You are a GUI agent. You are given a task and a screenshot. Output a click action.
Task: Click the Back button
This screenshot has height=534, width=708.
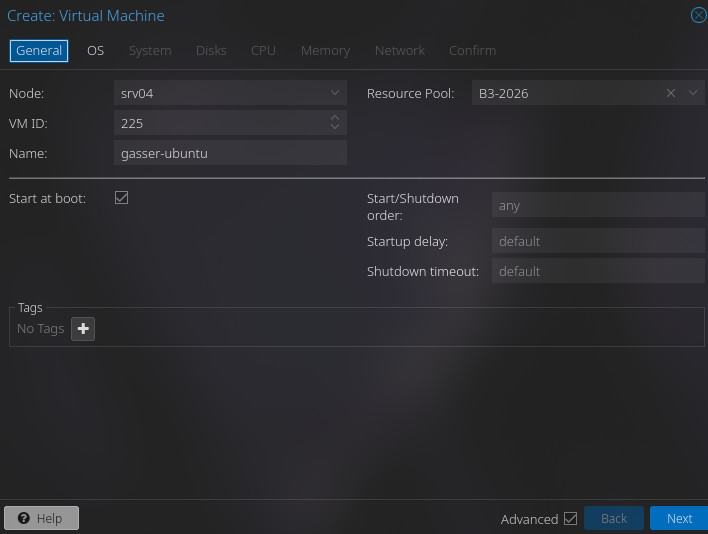pyautogui.click(x=614, y=518)
